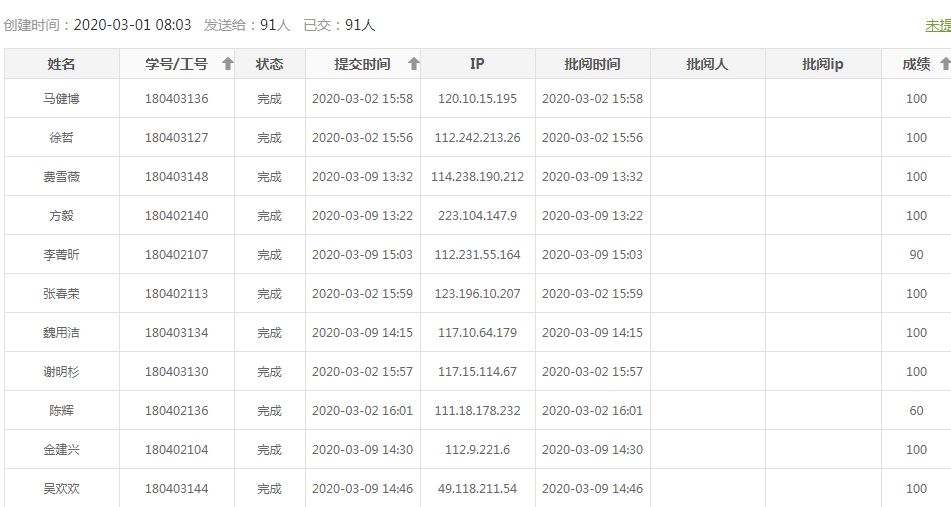Select student name 吴欢欢

(61, 489)
